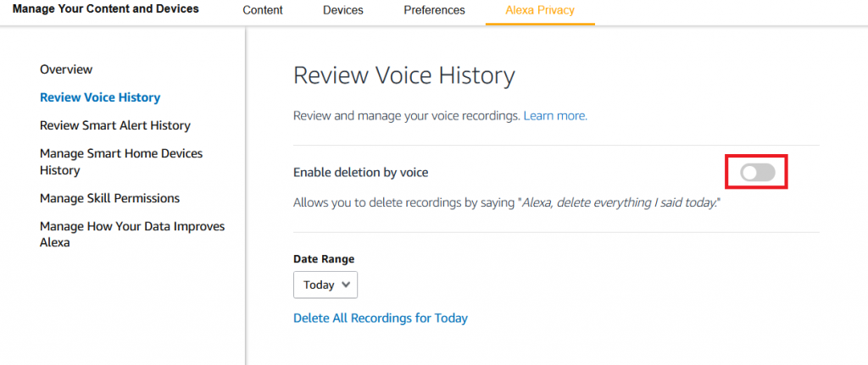This screenshot has width=868, height=365.
Task: Click Delete All Recordings for Today
Action: tap(381, 318)
